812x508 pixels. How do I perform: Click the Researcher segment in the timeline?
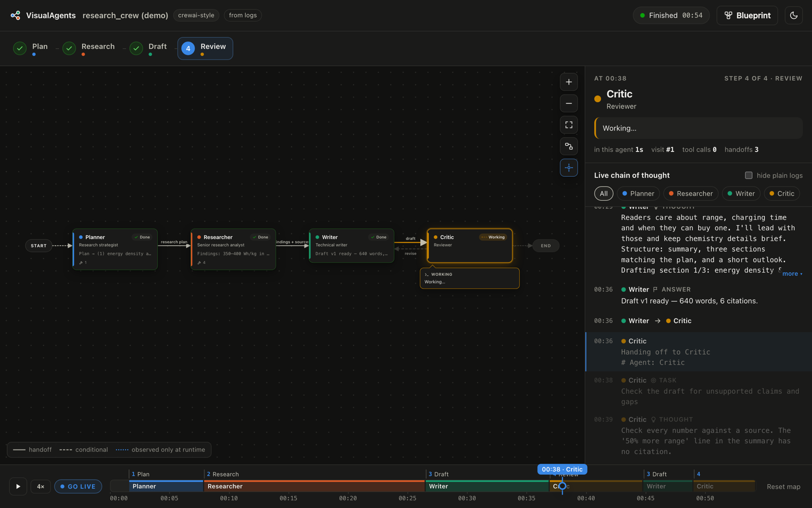(x=314, y=486)
